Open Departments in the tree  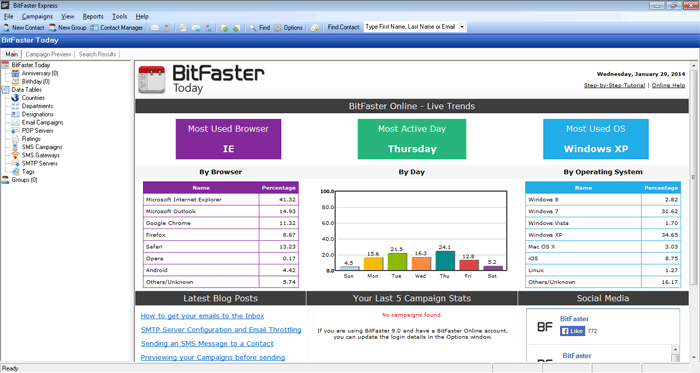tap(38, 106)
